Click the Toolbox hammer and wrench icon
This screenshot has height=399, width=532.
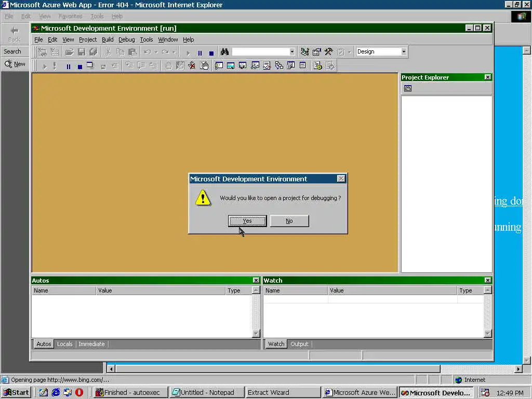328,52
